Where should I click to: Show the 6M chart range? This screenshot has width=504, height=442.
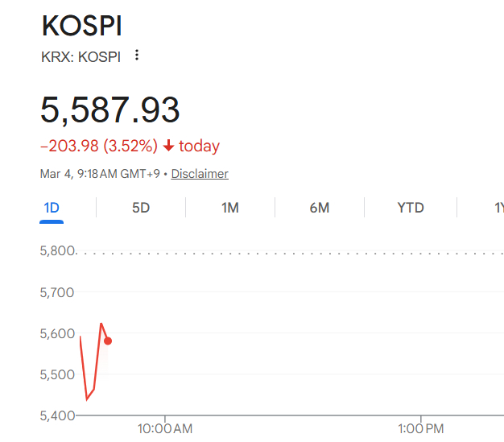click(320, 208)
